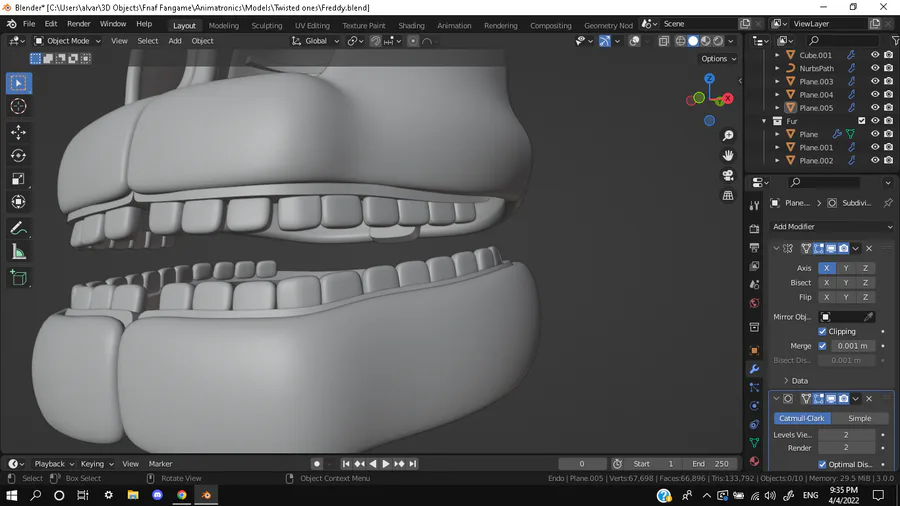Collapse the Subdivision modifier panel
This screenshot has height=506, width=900.
coord(776,398)
